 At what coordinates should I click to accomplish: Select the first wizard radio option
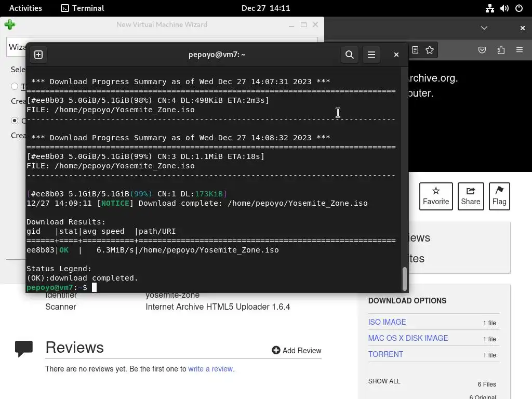[x=15, y=86]
